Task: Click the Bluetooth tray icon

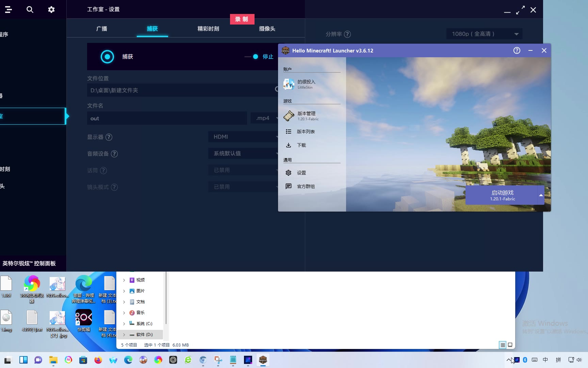Action: [525, 360]
